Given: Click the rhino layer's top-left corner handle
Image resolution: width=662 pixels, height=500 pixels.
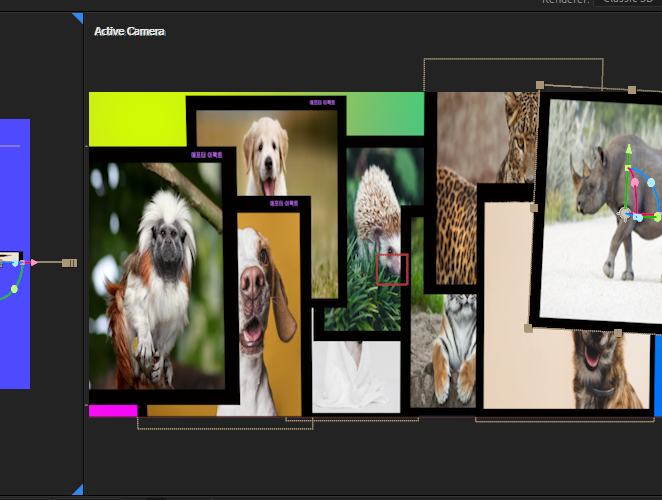Looking at the screenshot, I should [x=540, y=85].
